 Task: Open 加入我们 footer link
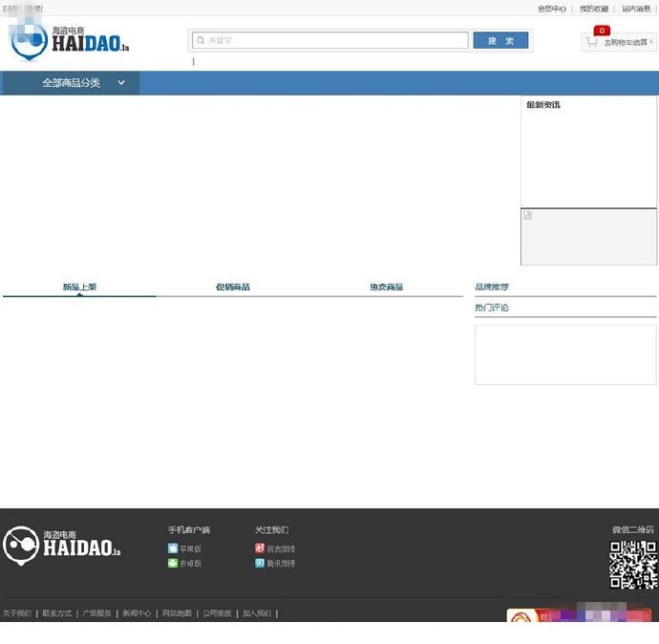tap(257, 613)
